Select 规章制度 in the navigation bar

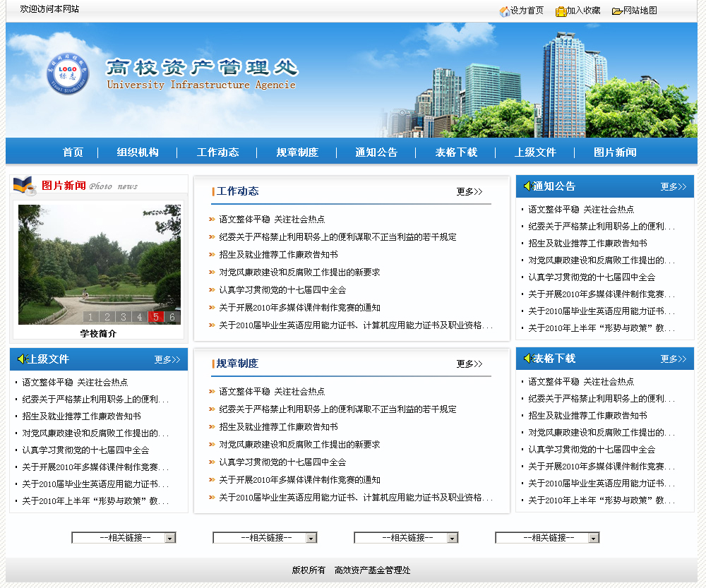pos(297,152)
